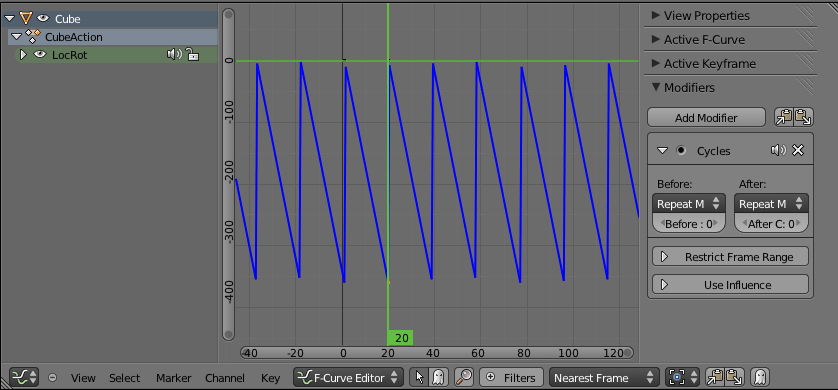Open the pivot point selector

click(x=682, y=377)
